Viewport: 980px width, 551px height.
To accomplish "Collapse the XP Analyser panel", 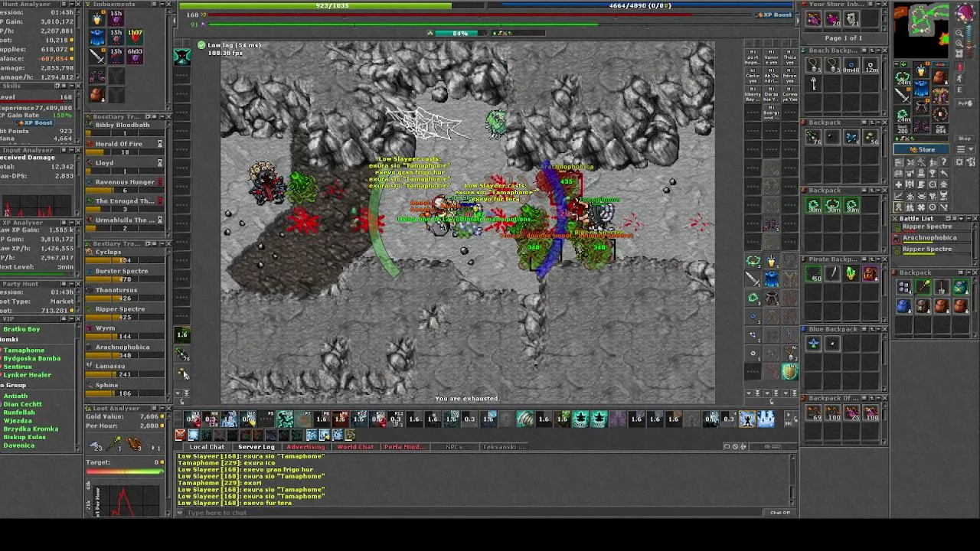I will (71, 223).
